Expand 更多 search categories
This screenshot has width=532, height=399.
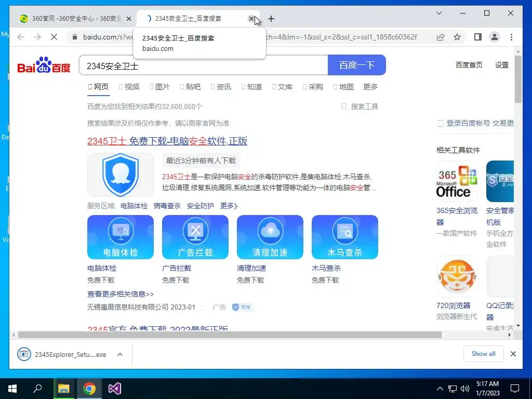coord(370,87)
